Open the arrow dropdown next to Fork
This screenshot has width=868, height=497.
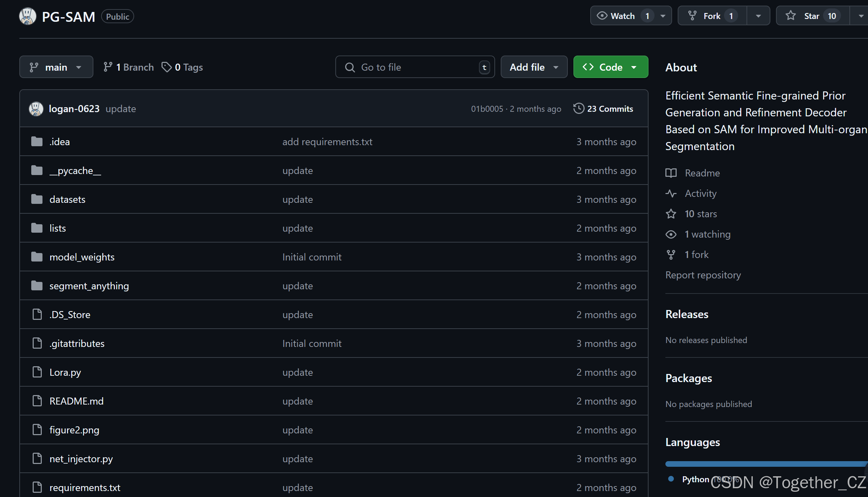coord(758,16)
